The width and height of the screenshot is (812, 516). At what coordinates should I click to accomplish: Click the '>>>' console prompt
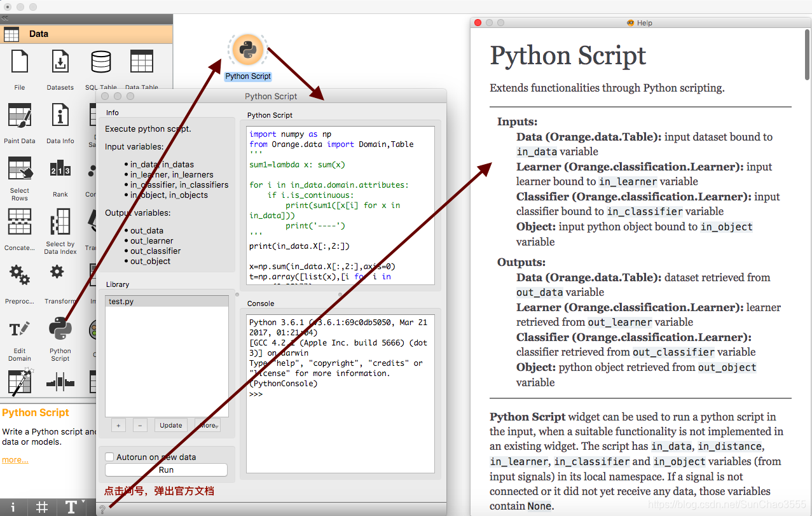coord(256,394)
